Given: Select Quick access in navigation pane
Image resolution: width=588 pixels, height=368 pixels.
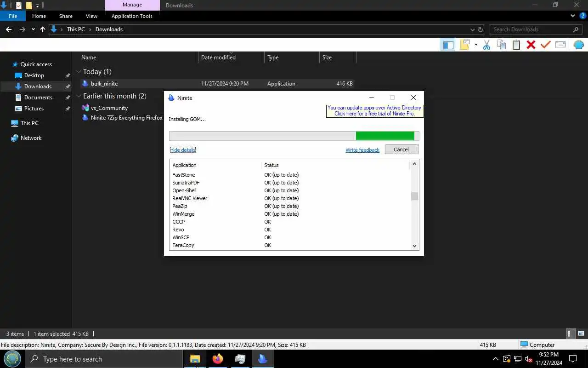Looking at the screenshot, I should pos(36,64).
